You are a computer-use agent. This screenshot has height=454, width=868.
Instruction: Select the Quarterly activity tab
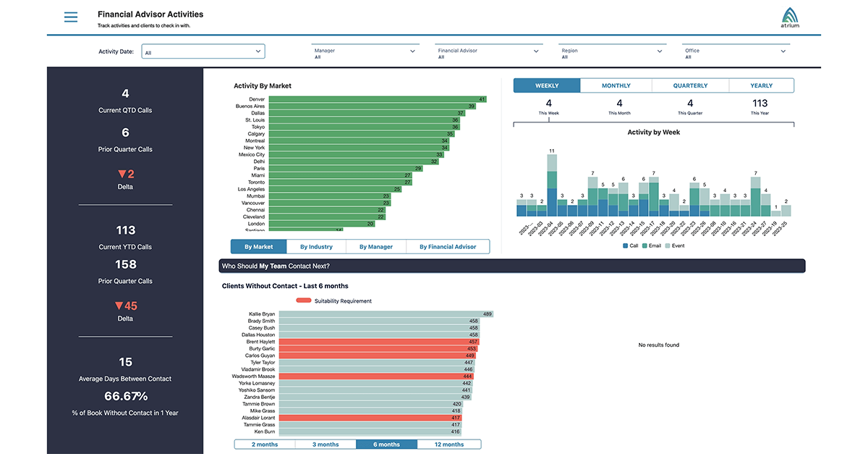coord(690,85)
